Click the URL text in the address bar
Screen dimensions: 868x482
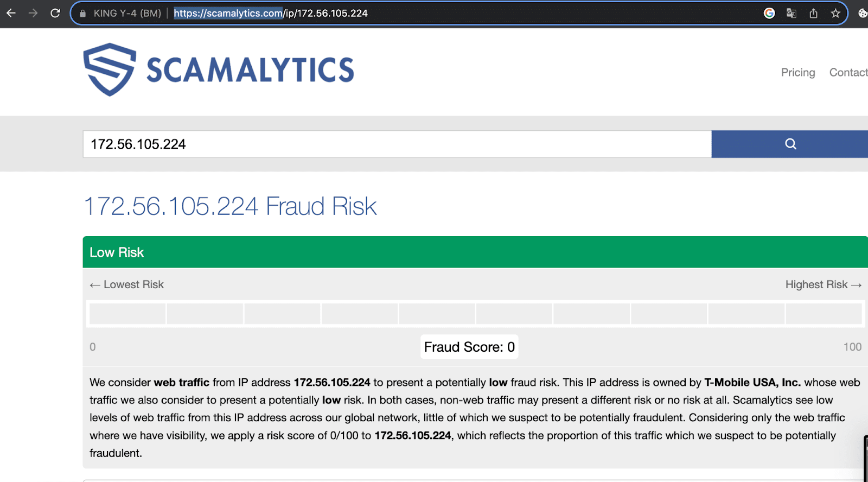(271, 13)
